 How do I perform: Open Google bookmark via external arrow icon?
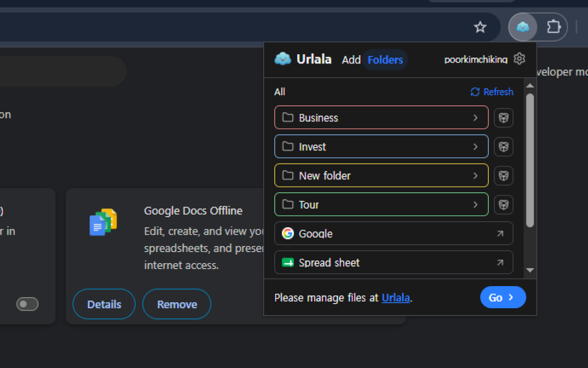point(500,234)
